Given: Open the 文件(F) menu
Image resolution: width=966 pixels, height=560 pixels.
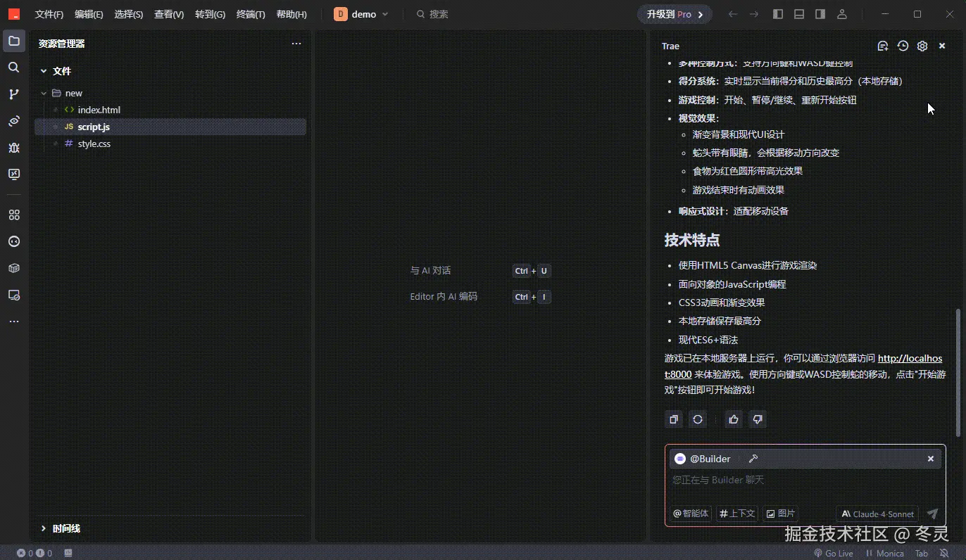Looking at the screenshot, I should [49, 14].
